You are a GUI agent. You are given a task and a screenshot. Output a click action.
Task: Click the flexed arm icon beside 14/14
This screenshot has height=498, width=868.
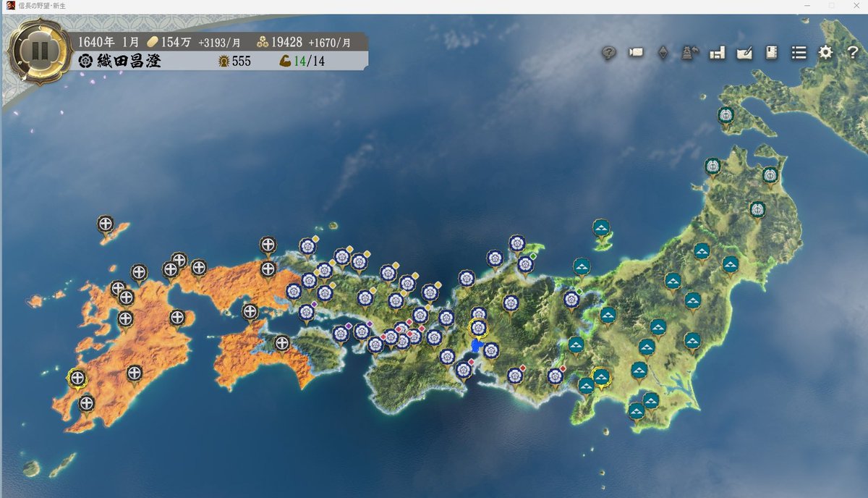click(285, 61)
